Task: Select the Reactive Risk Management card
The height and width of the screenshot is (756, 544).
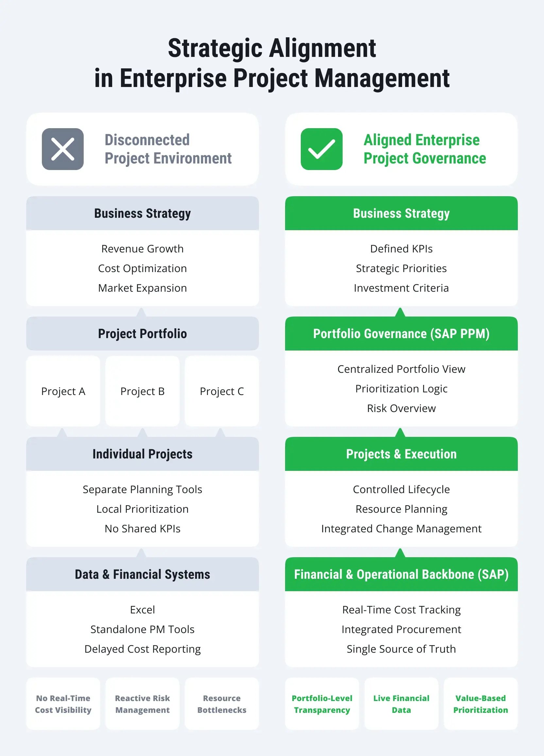Action: (x=142, y=704)
